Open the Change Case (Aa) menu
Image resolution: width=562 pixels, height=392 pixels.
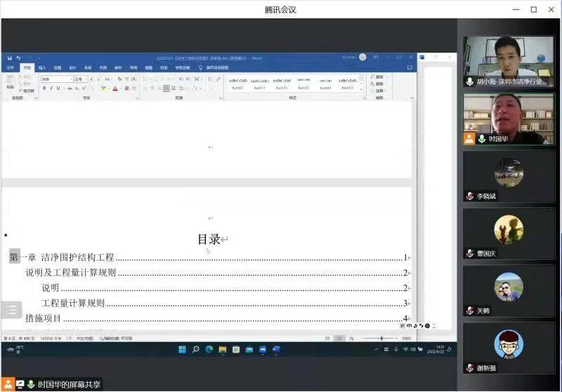click(x=107, y=79)
